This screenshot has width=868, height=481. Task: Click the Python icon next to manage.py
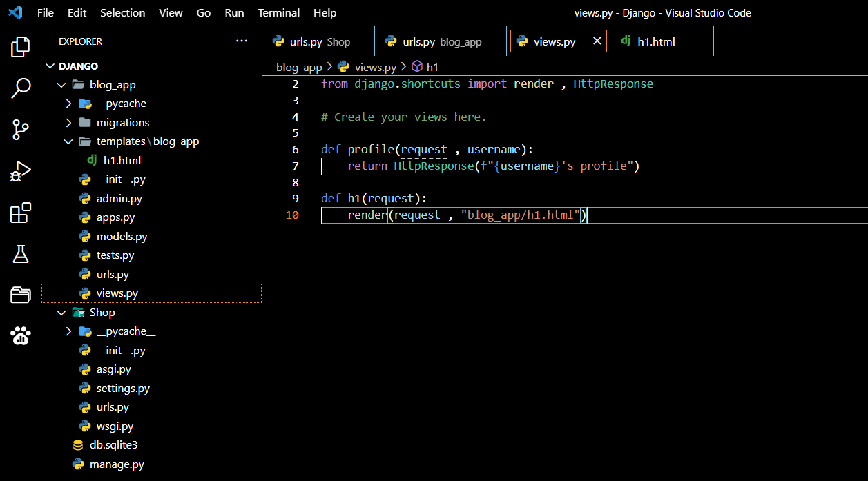[78, 464]
